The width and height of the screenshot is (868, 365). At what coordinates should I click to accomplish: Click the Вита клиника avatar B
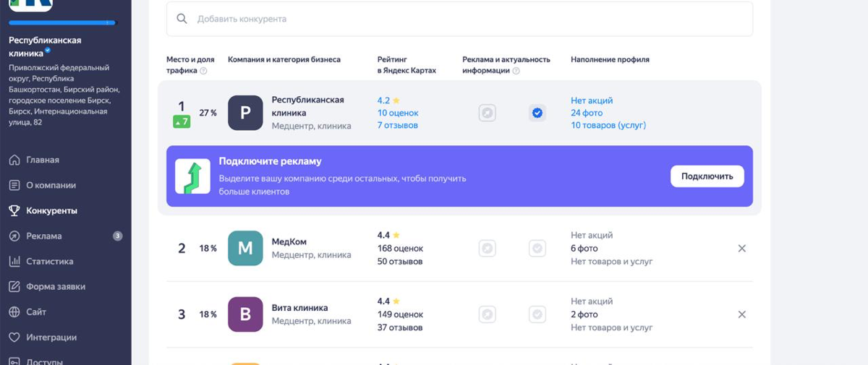click(x=245, y=314)
